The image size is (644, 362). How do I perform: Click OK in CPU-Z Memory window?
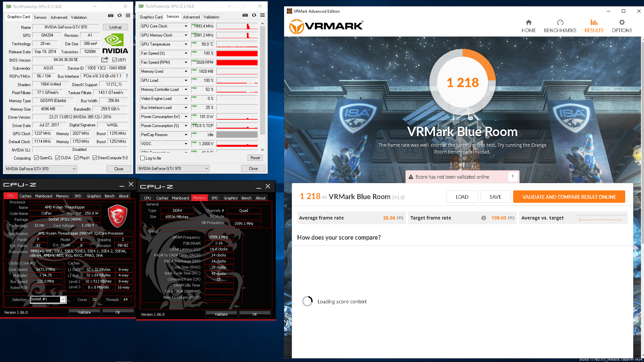255,314
